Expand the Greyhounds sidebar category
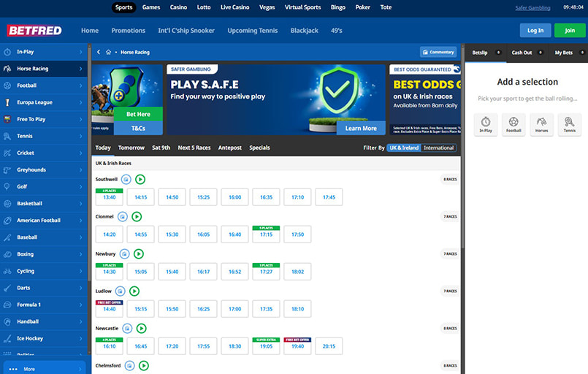 44,170
